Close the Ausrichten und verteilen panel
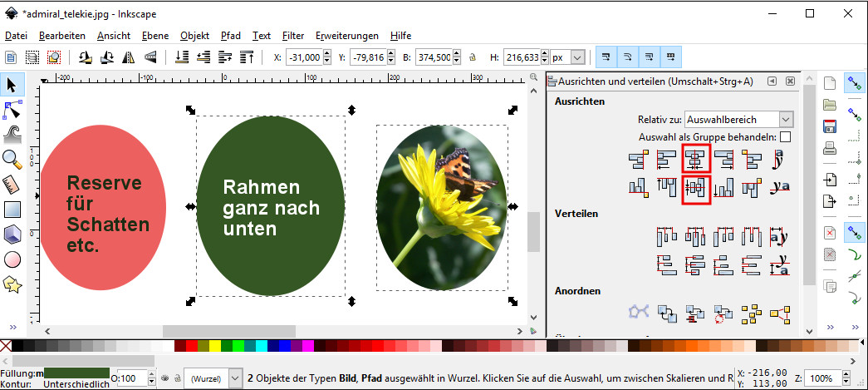 (x=790, y=81)
